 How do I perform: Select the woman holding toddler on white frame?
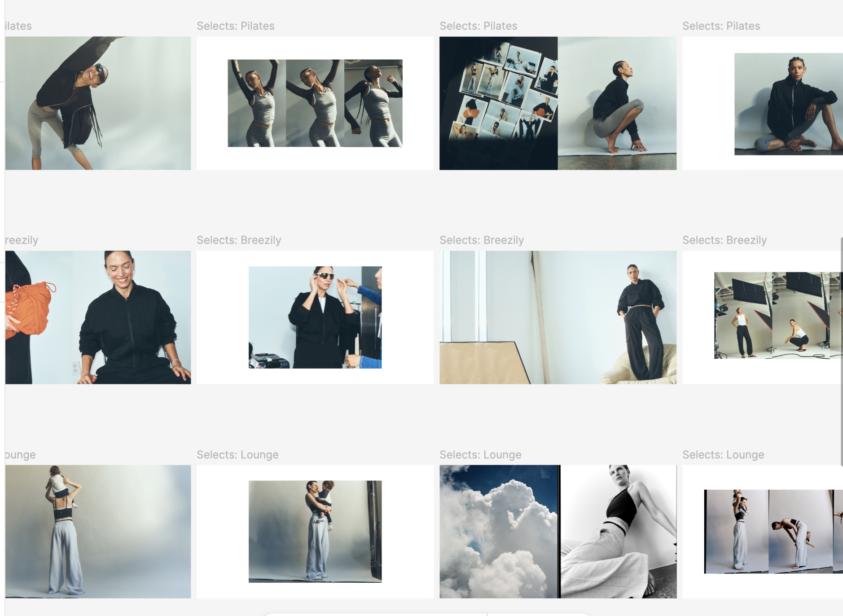click(315, 532)
